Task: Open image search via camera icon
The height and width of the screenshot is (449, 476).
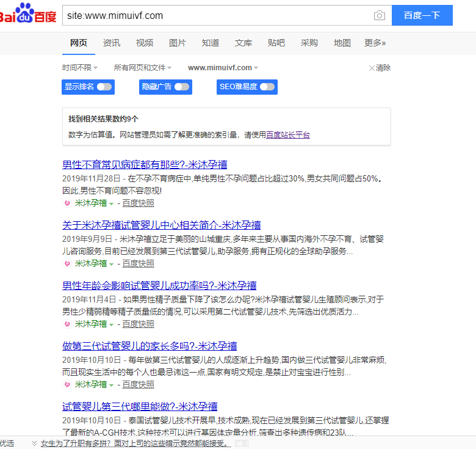Action: click(379, 15)
